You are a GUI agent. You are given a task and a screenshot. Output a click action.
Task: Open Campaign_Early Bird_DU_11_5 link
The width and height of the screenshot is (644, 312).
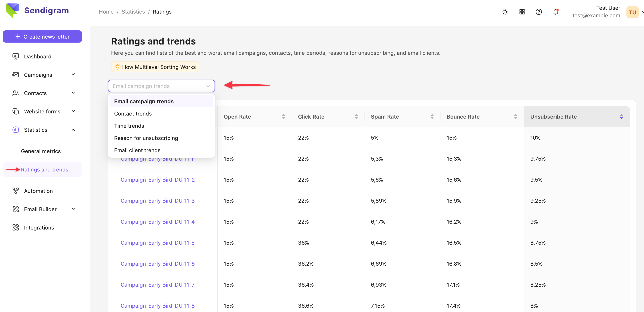(x=157, y=242)
